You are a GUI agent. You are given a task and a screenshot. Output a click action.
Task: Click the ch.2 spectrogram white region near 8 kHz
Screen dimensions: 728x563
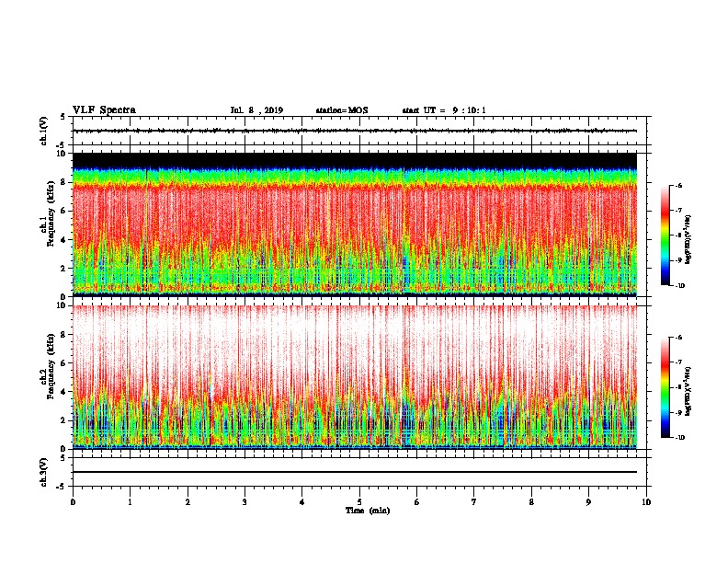click(x=355, y=335)
